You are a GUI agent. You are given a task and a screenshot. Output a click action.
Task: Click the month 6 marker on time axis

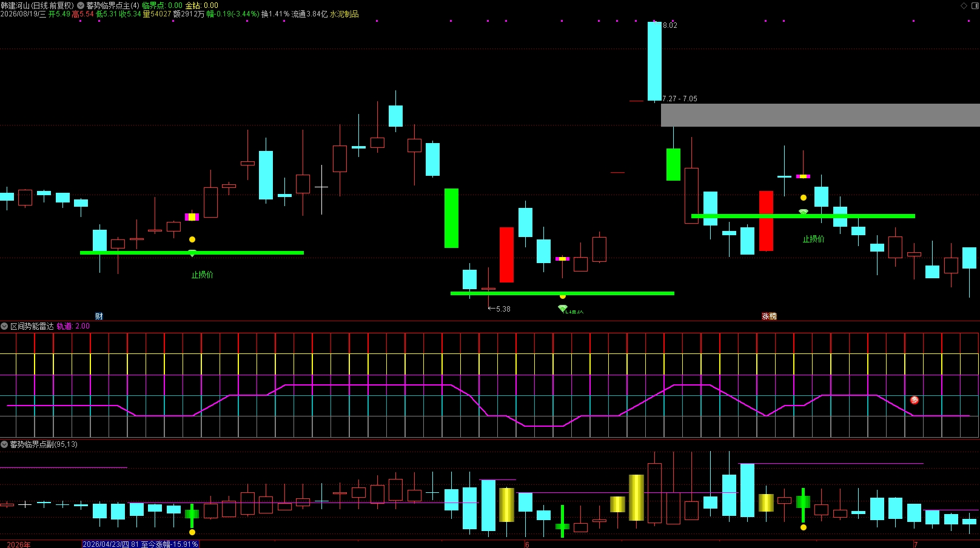[527, 544]
